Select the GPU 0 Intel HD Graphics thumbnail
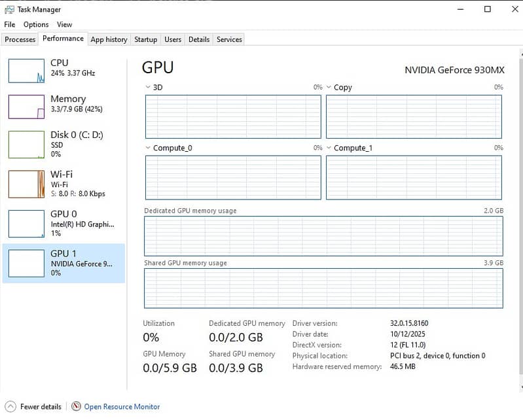The image size is (523, 420). coord(26,224)
